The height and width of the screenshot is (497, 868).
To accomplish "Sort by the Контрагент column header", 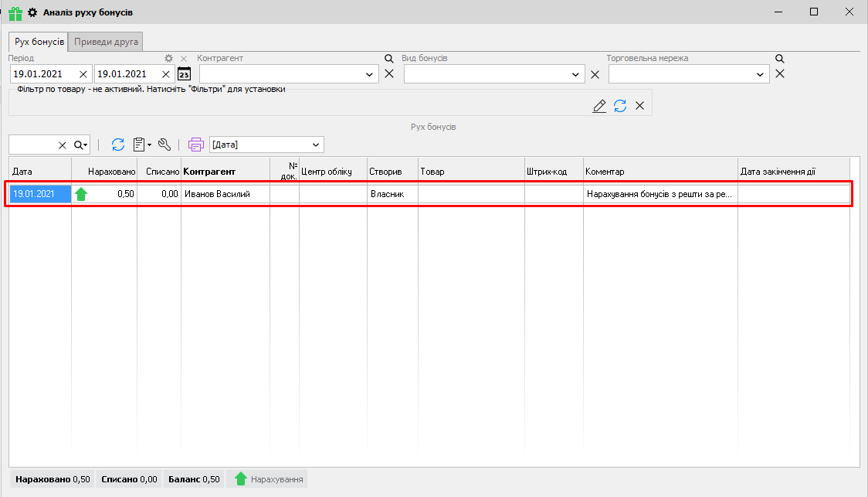I will pyautogui.click(x=209, y=171).
